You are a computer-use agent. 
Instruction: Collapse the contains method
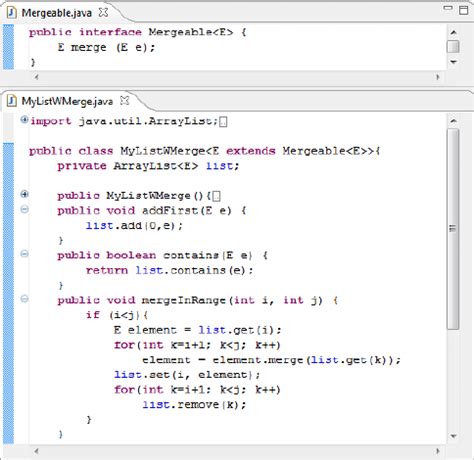24,254
